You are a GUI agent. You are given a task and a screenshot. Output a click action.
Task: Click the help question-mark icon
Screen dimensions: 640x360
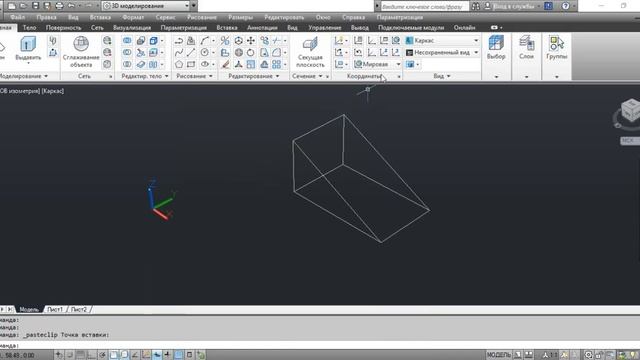point(565,6)
